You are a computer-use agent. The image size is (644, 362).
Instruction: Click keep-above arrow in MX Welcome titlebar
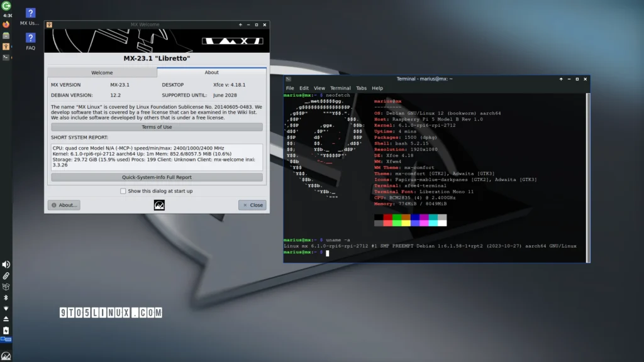click(x=240, y=25)
